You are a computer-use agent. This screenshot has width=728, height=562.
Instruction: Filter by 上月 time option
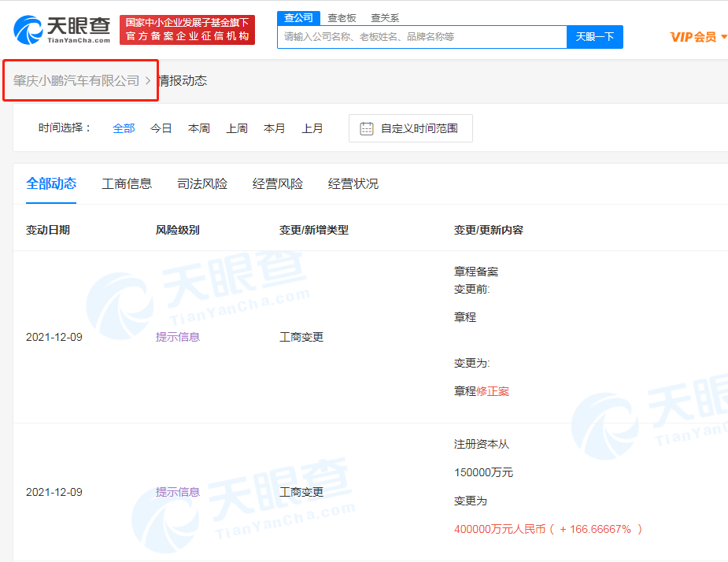pyautogui.click(x=312, y=128)
